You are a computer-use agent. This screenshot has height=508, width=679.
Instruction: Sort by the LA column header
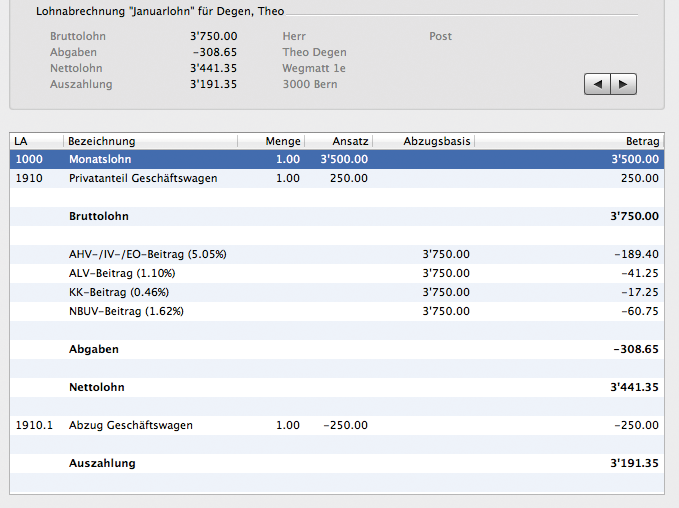(x=36, y=141)
